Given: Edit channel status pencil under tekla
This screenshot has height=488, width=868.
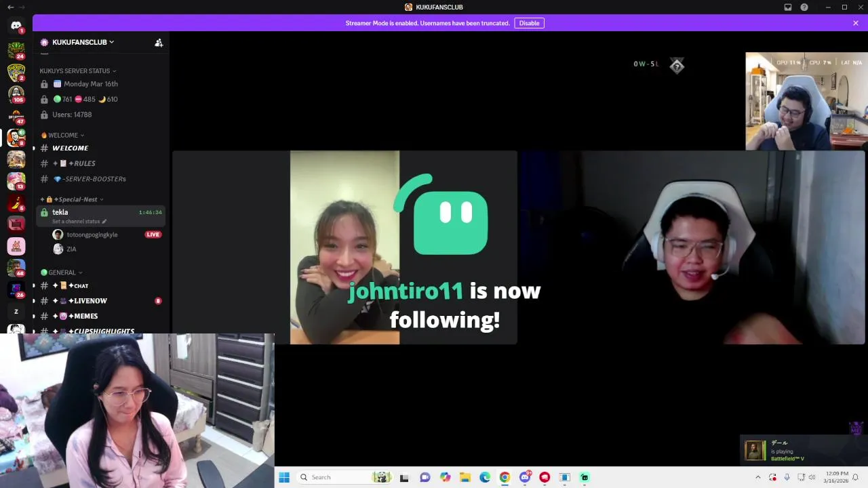Looking at the screenshot, I should point(104,222).
